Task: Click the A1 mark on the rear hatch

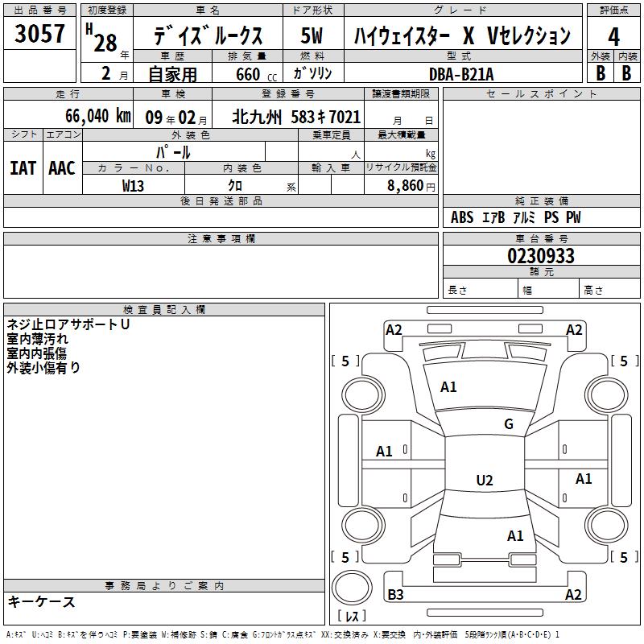Action: [515, 536]
